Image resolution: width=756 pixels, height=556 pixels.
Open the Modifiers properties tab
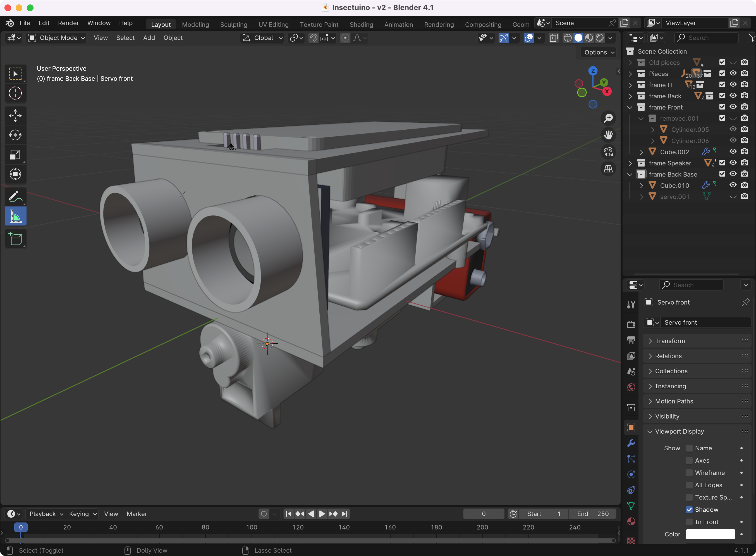(631, 443)
